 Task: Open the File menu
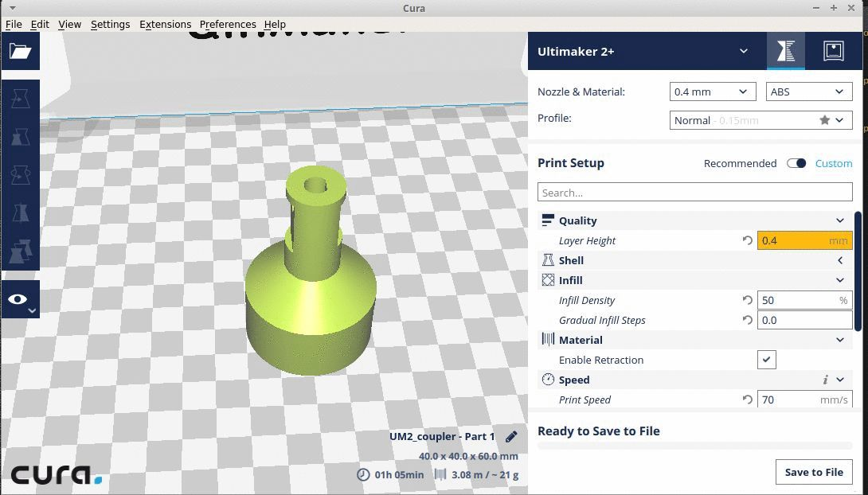(14, 25)
